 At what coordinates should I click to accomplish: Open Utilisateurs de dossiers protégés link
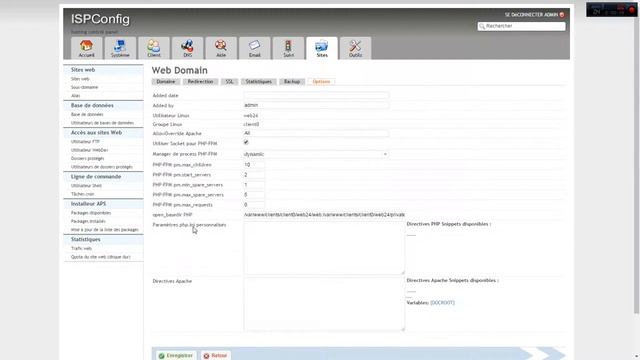click(102, 167)
